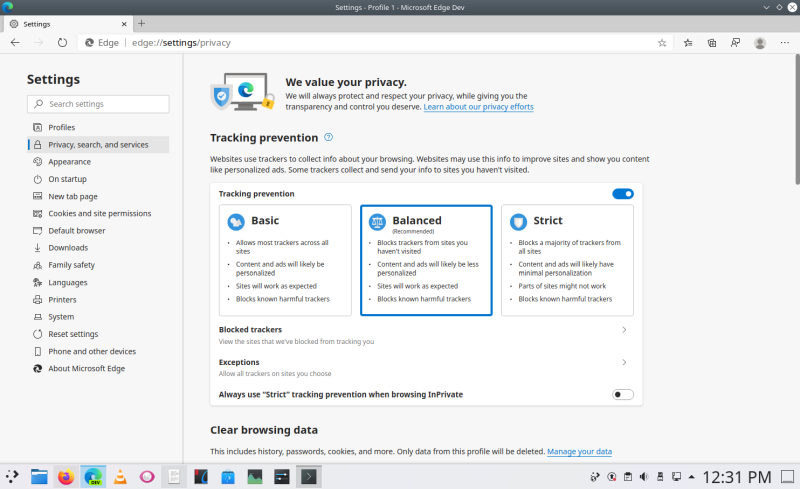Screen dimensions: 800x489
Task: Open the terminal taskbar icon
Action: [x=309, y=477]
